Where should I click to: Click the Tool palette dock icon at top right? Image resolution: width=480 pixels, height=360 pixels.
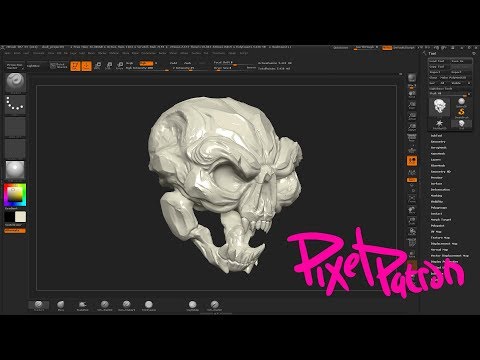point(474,53)
